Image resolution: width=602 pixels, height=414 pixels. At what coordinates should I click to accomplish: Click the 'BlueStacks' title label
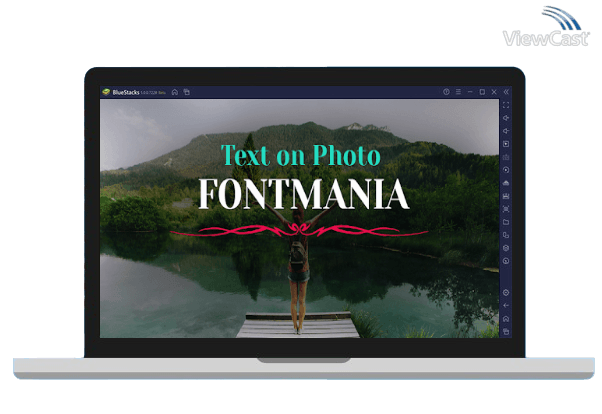pos(126,92)
